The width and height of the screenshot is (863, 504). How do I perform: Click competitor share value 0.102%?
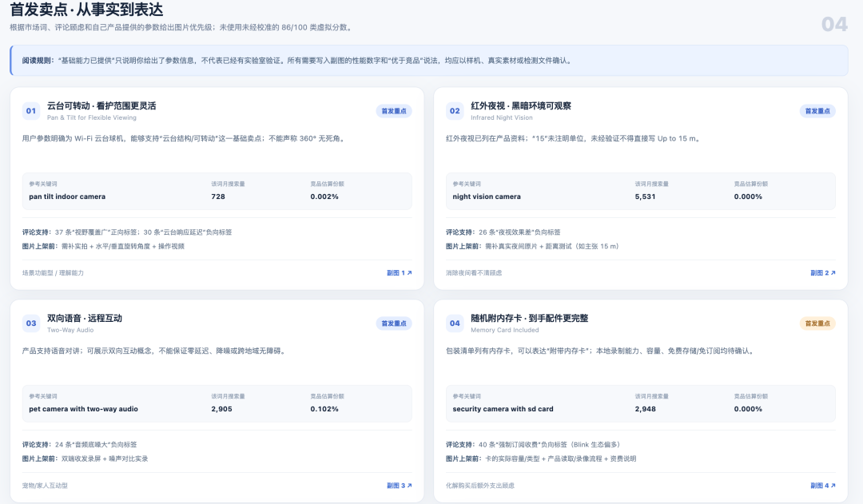pos(324,409)
